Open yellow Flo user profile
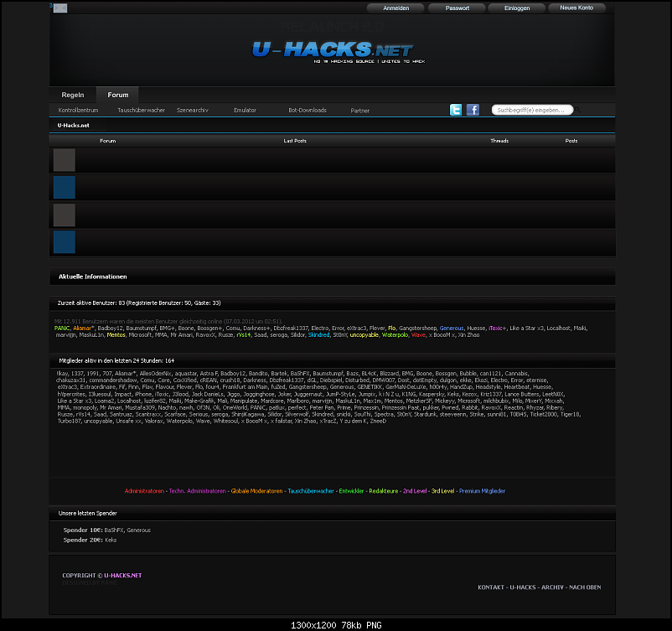 [x=391, y=328]
